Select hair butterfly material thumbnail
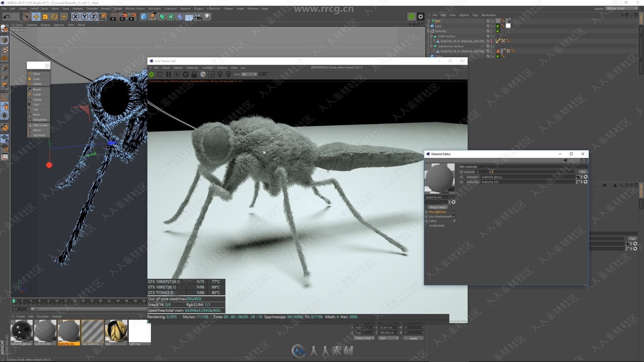The height and width of the screenshot is (362, 644). tap(92, 331)
